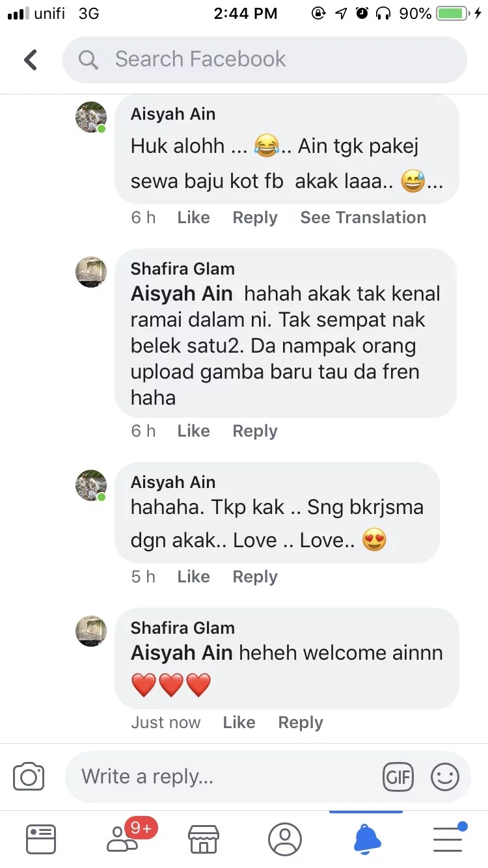Viewport: 488px width, 868px height.
Task: Tap the Aisyah Ain mention in last comment
Action: point(182,653)
